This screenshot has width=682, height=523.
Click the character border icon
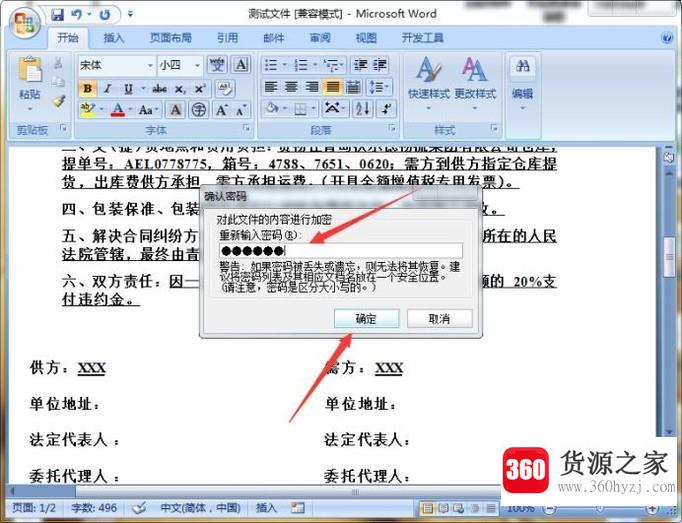click(x=241, y=65)
